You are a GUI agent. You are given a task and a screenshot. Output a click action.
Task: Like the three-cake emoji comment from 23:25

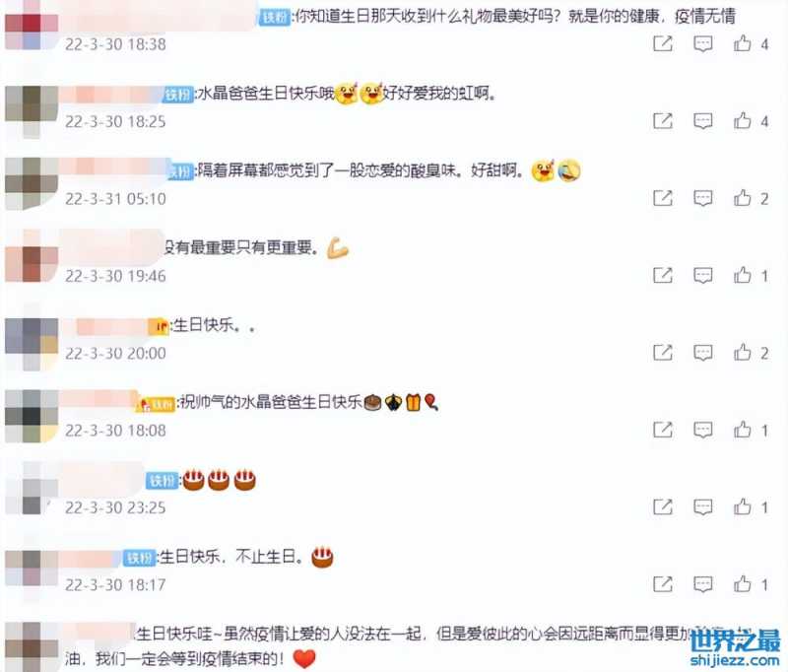(x=743, y=506)
